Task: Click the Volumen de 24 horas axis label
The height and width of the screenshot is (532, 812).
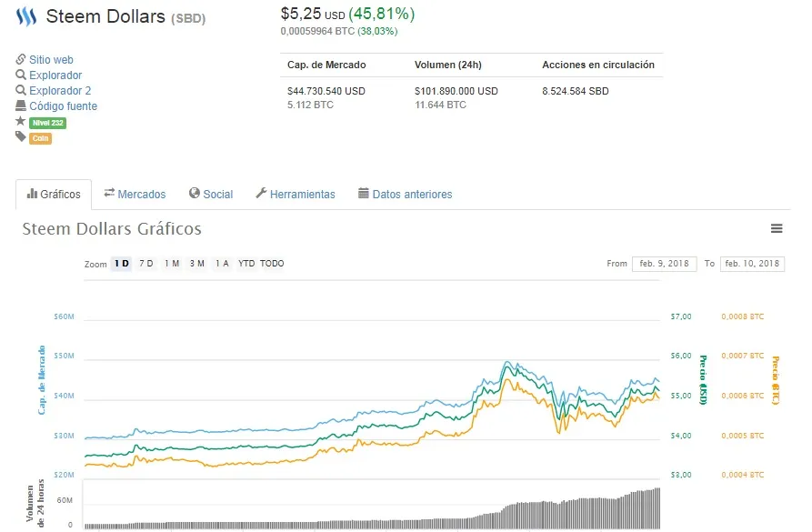Action: coord(35,506)
